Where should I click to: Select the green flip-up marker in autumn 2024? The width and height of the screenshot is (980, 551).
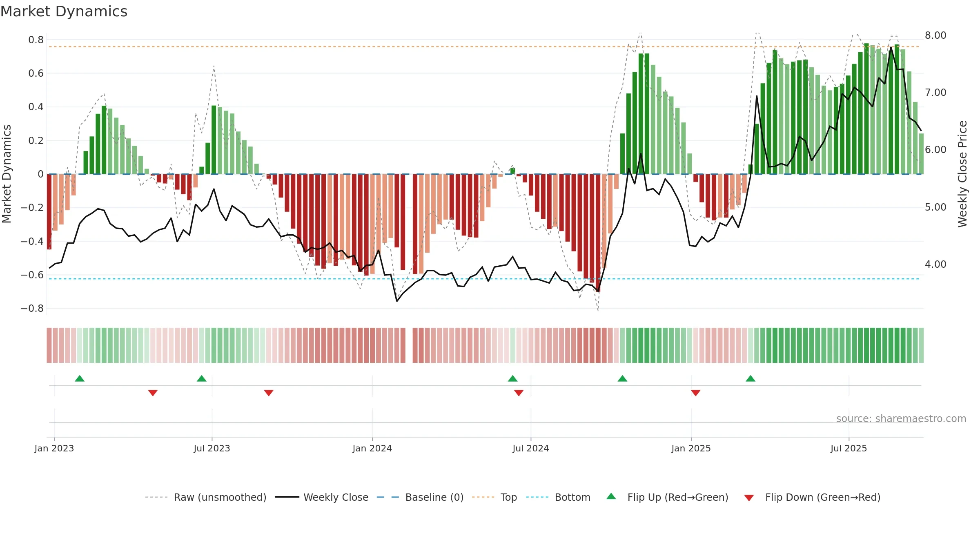pyautogui.click(x=623, y=378)
